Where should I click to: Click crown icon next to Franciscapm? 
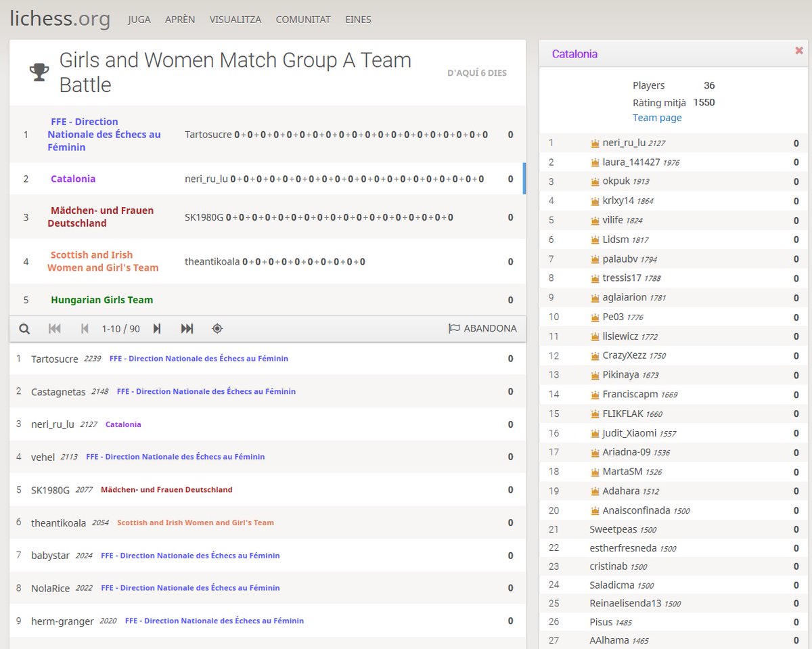coord(595,395)
